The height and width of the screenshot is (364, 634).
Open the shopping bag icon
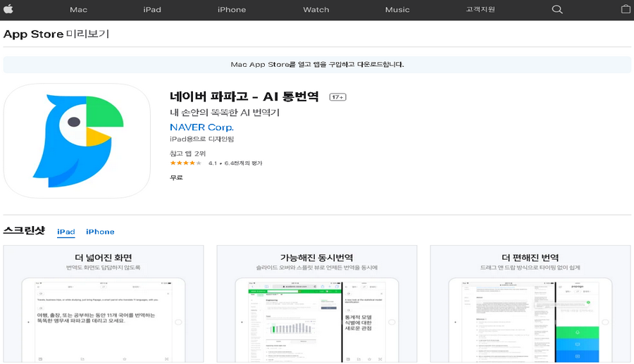pyautogui.click(x=626, y=9)
